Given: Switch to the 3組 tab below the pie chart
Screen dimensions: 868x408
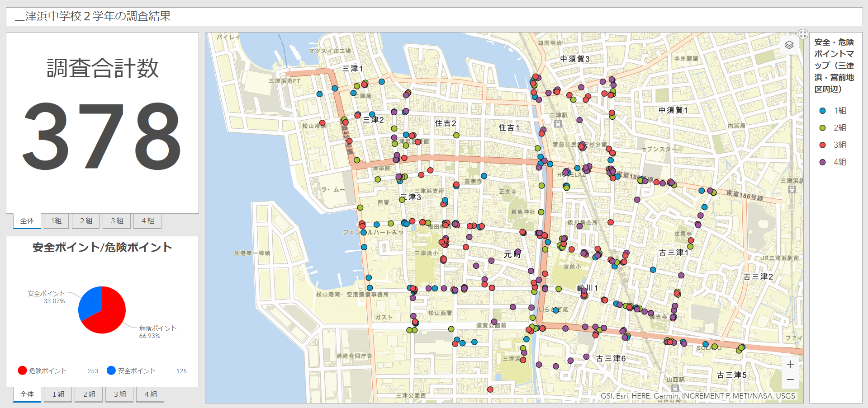Looking at the screenshot, I should pos(119,394).
